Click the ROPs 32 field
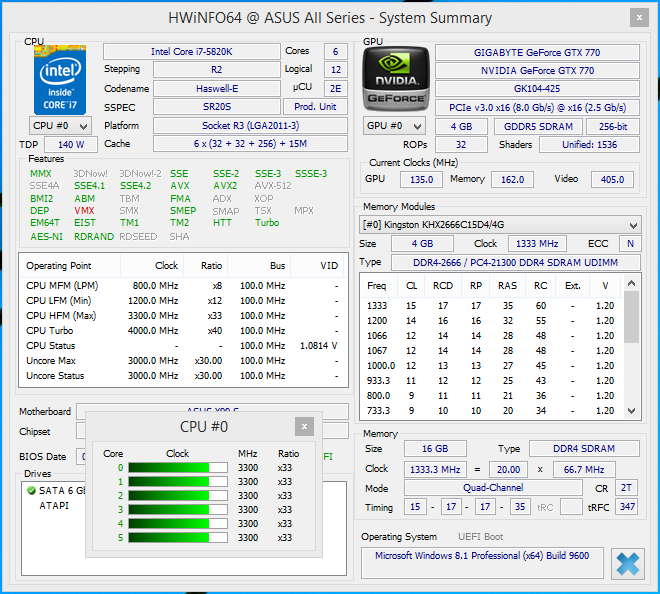Image resolution: width=660 pixels, height=594 pixels. [461, 145]
